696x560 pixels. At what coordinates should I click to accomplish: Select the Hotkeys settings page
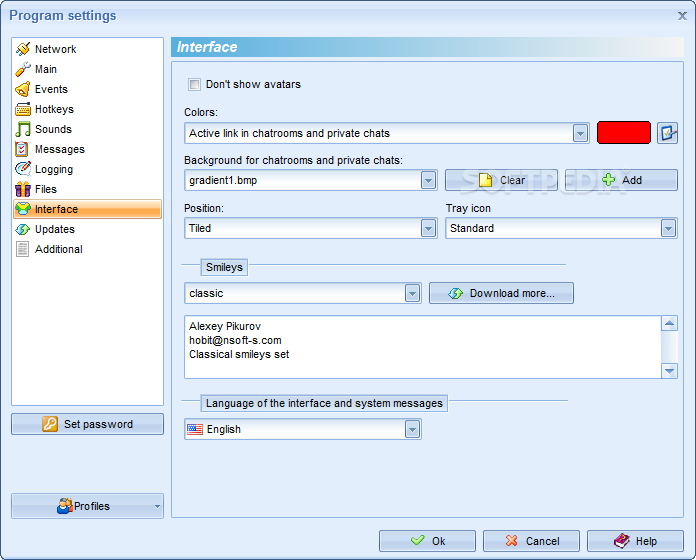[x=87, y=109]
